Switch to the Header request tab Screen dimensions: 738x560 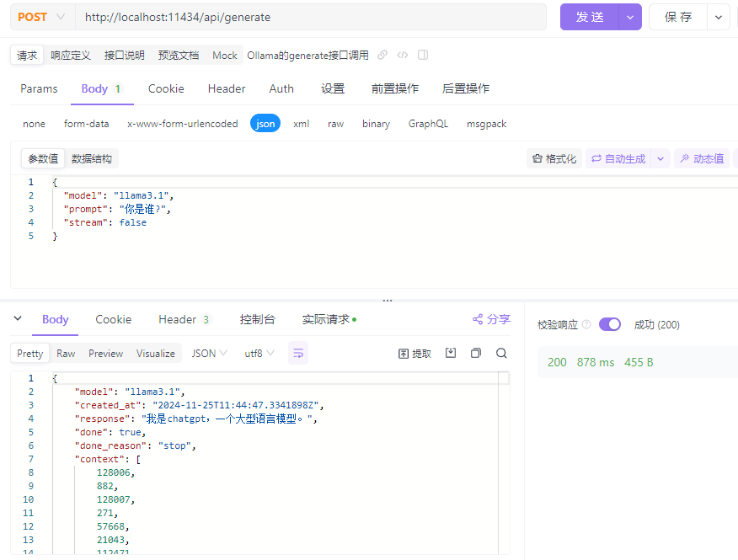227,88
